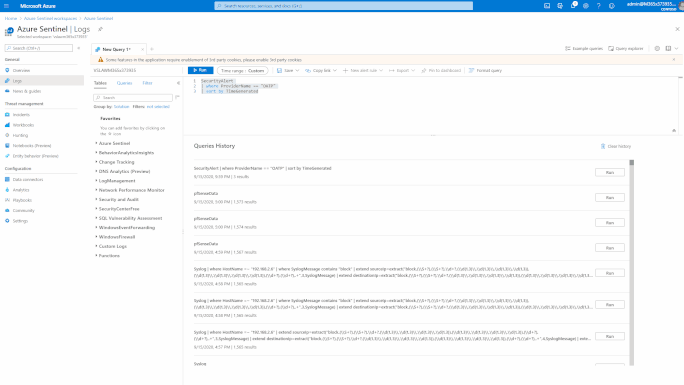The width and height of the screenshot is (684, 385).
Task: Open portal Settings gear in header
Action: click(x=585, y=6)
